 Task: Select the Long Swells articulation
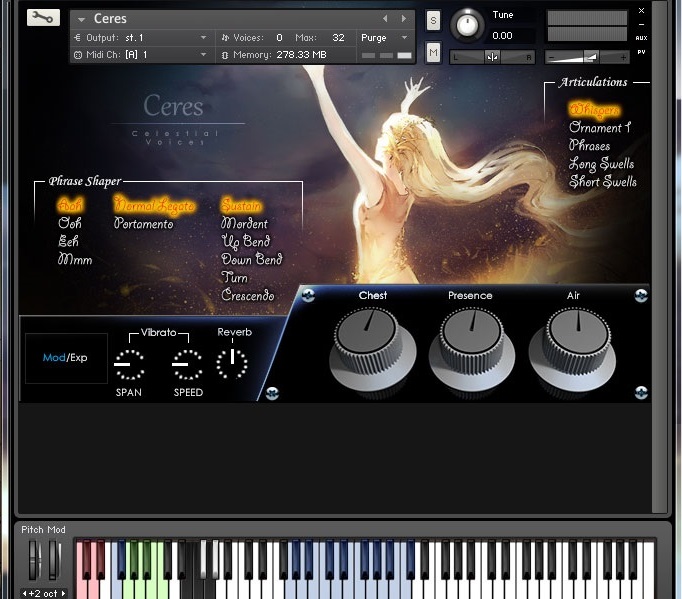click(602, 164)
